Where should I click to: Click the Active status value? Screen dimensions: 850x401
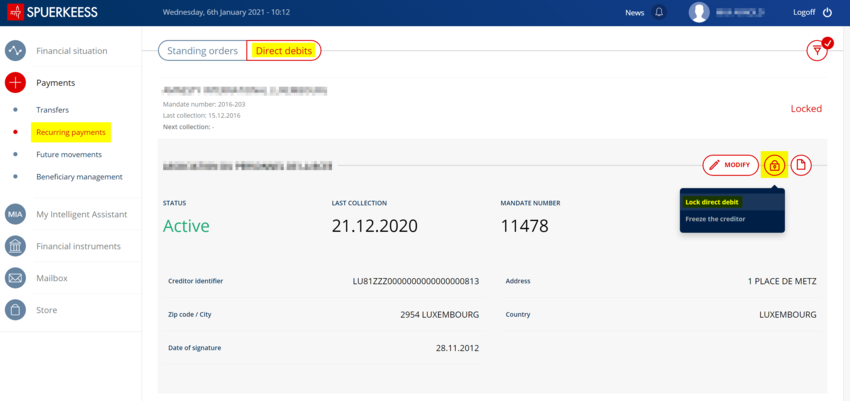pos(186,226)
